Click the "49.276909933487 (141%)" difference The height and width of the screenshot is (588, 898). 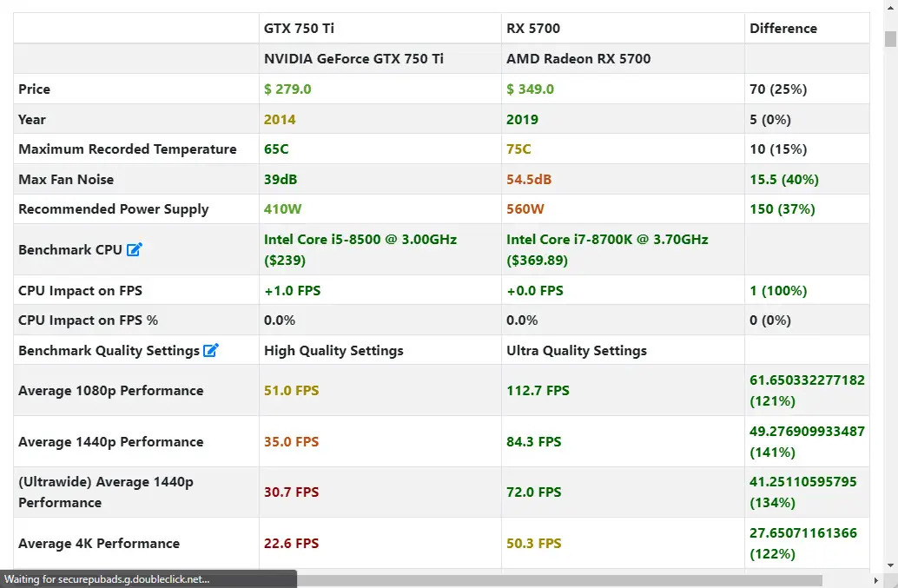pyautogui.click(x=807, y=441)
